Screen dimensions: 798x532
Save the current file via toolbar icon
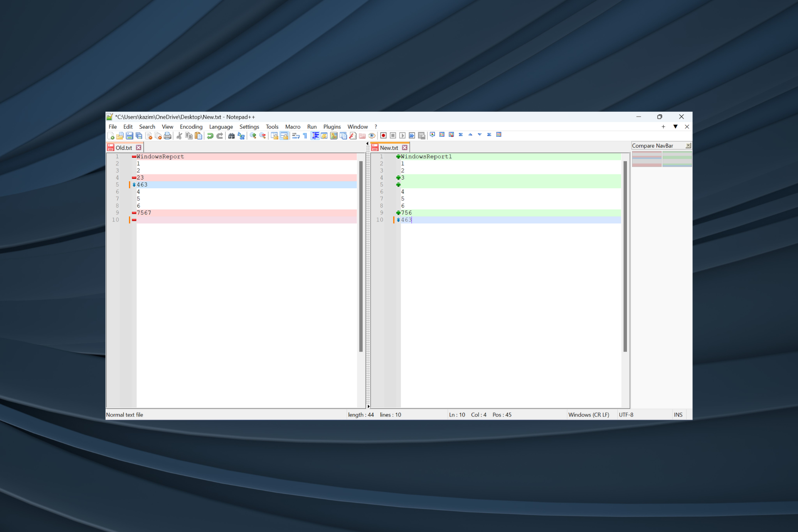[129, 135]
